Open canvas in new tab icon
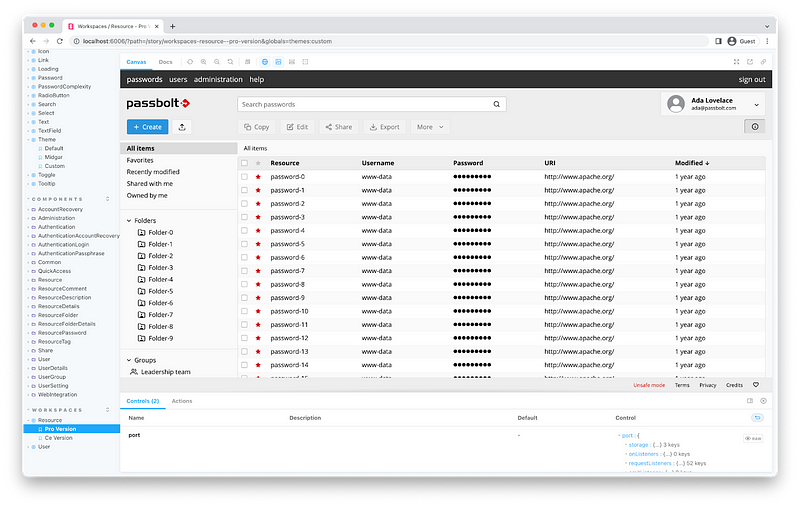 pyautogui.click(x=750, y=62)
